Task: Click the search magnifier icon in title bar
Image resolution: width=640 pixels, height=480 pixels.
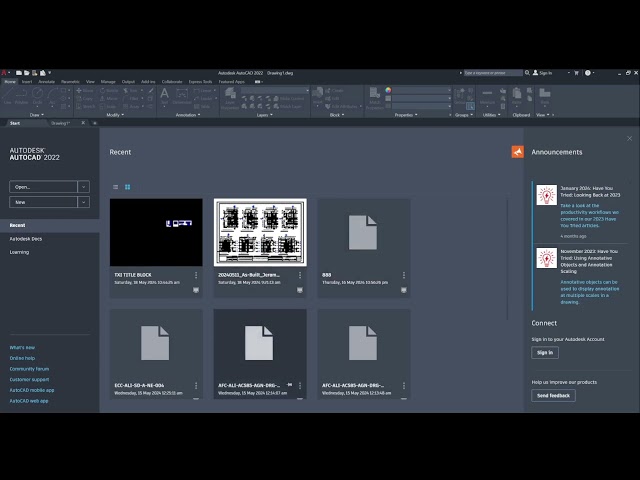Action: pos(527,73)
